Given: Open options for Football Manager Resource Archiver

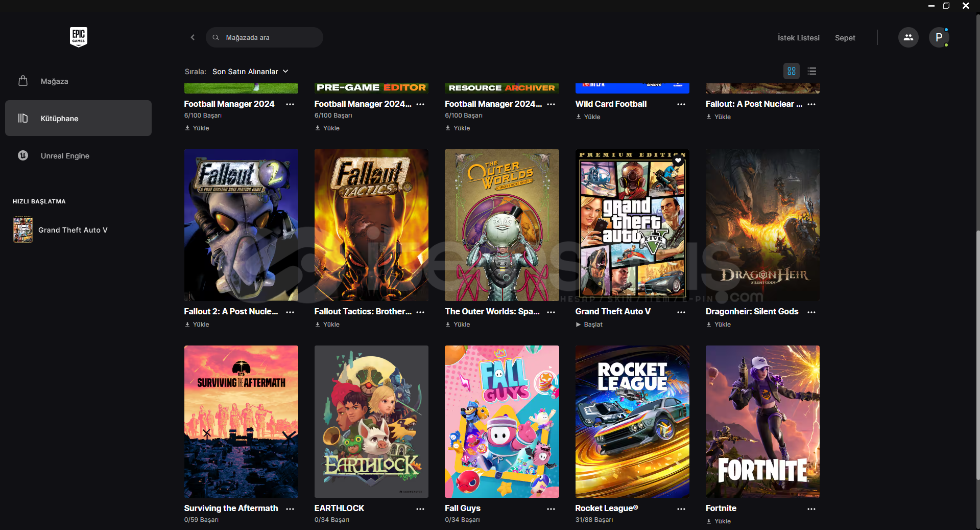Looking at the screenshot, I should pyautogui.click(x=551, y=104).
